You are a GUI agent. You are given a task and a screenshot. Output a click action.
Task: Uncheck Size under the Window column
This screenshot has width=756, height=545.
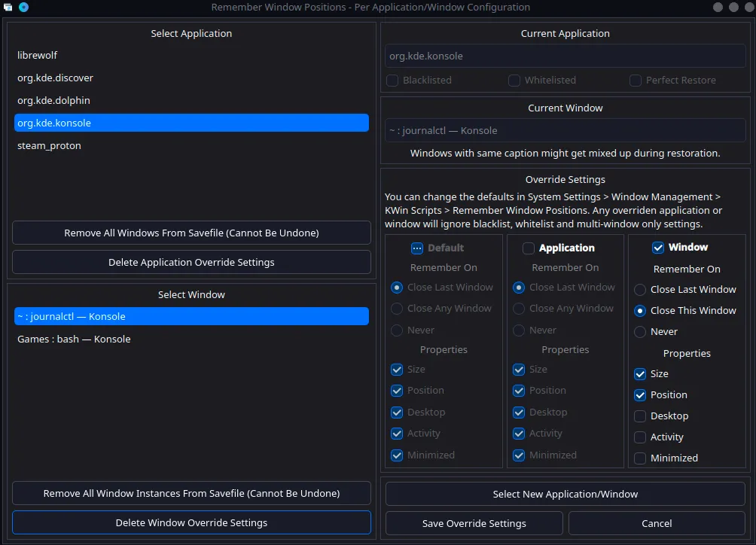pos(640,374)
